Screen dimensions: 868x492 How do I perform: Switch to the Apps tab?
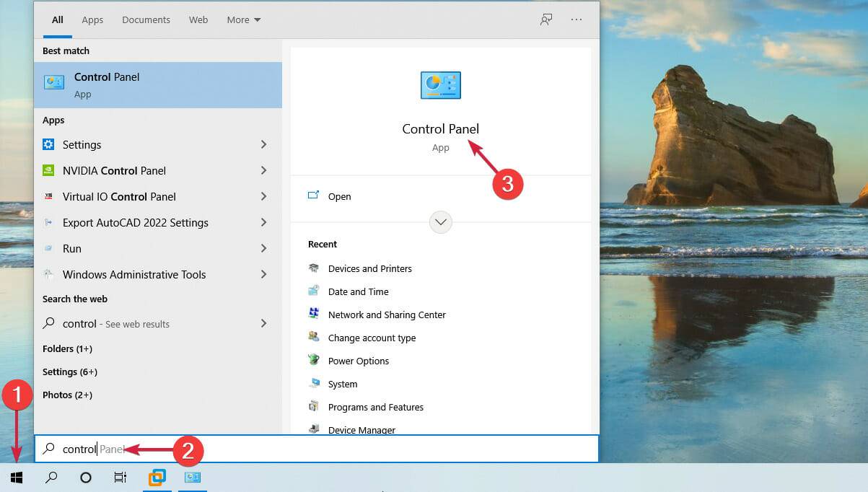coord(92,19)
